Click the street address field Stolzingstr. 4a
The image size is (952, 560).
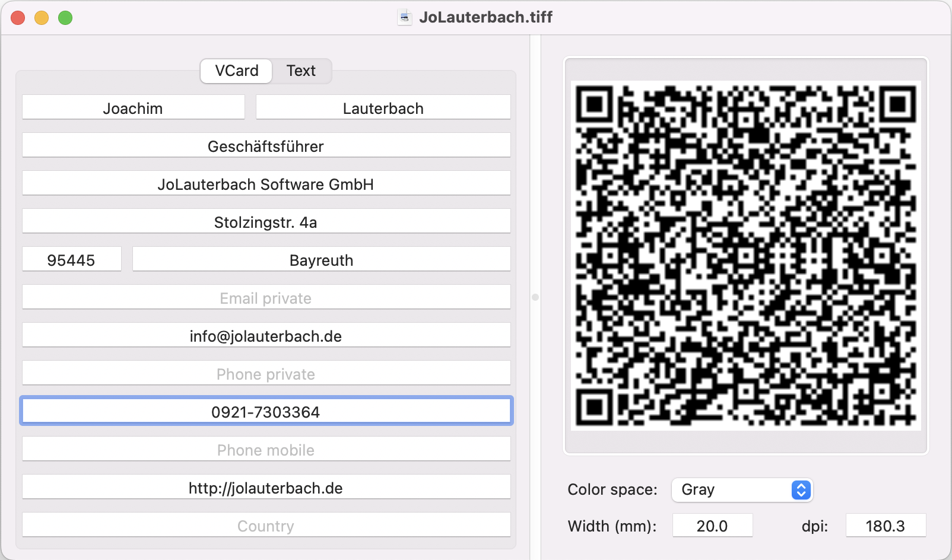[266, 222]
